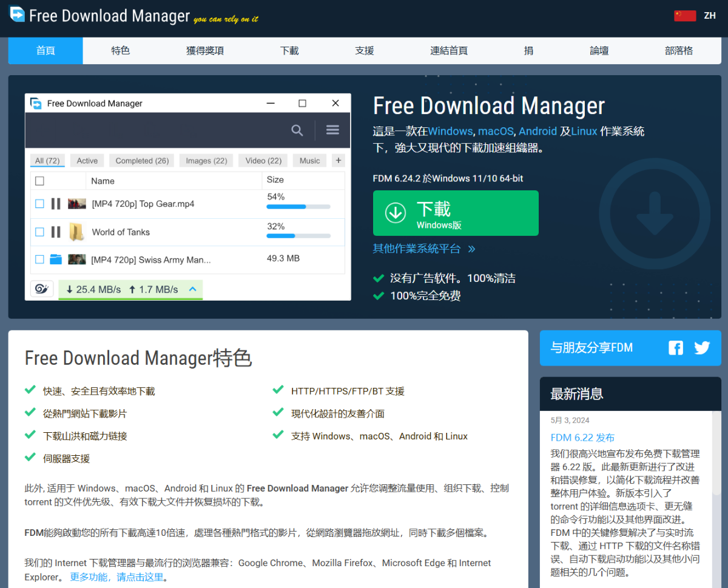Open the hamburger menu in FDM app preview
The image size is (728, 588).
coord(332,130)
